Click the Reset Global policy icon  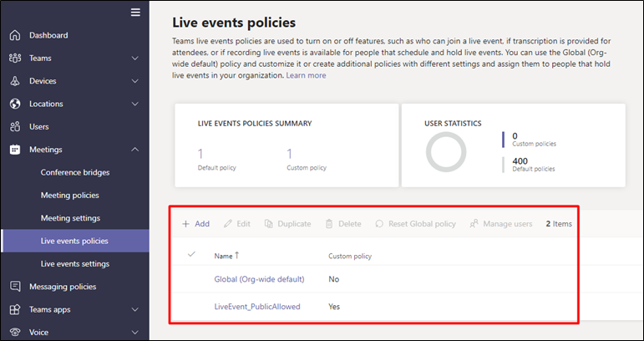(379, 224)
